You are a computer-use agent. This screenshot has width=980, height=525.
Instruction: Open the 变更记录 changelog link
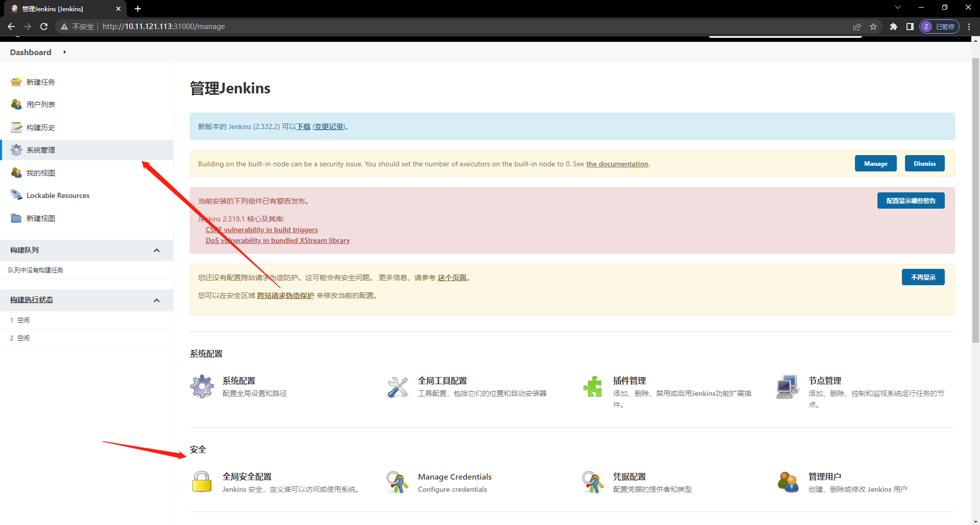329,127
